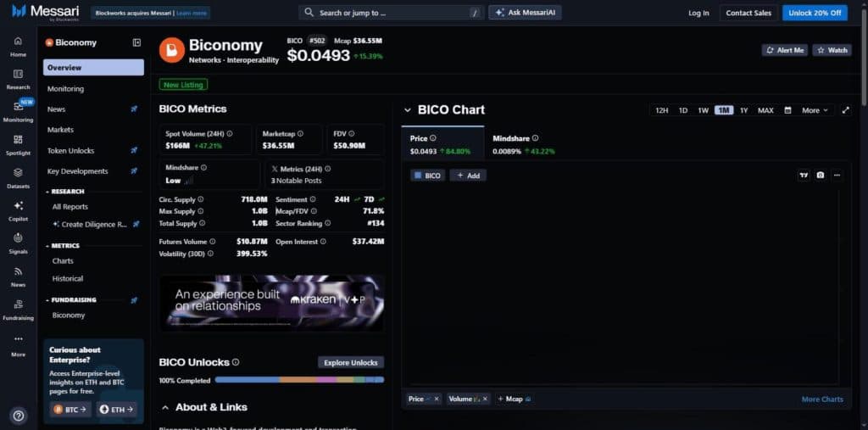Collapse the BICO Chart section
The image size is (868, 430).
[408, 109]
